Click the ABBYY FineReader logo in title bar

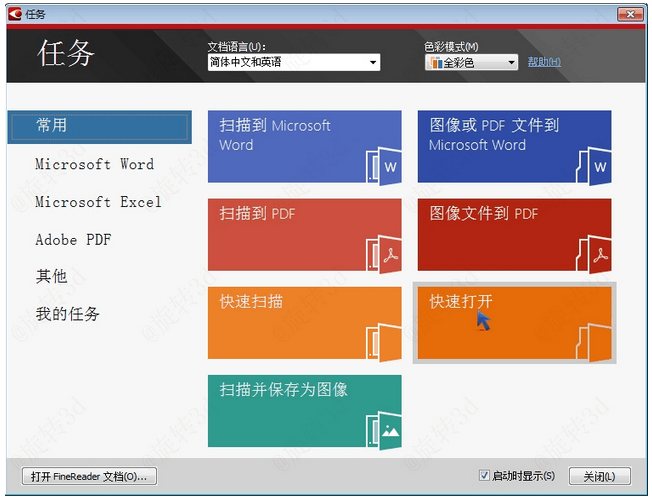click(15, 14)
